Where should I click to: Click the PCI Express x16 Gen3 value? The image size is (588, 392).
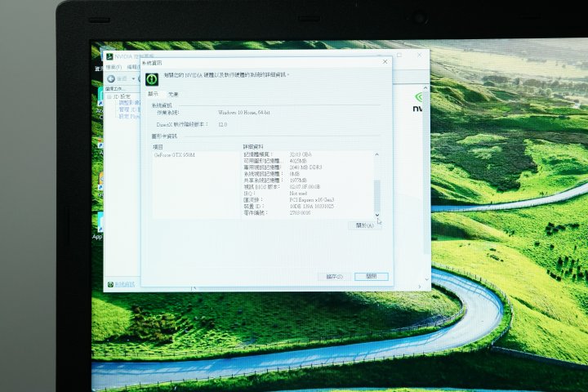[312, 200]
